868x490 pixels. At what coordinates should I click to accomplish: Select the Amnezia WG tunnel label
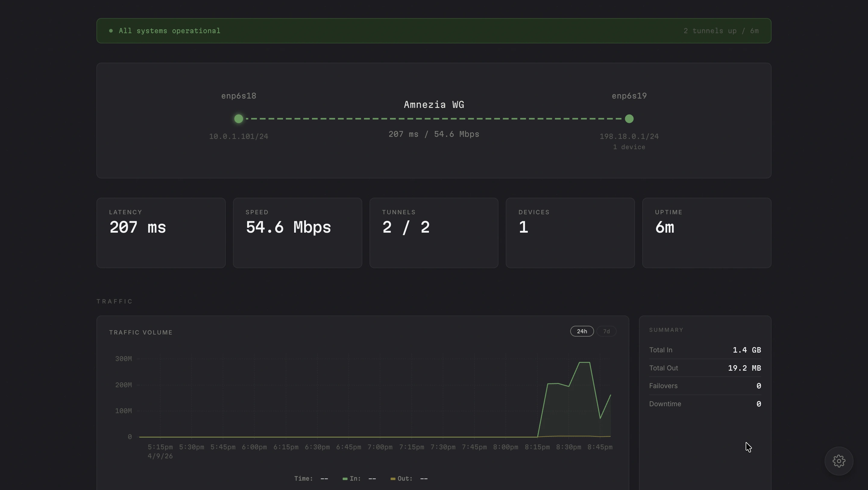click(x=434, y=105)
